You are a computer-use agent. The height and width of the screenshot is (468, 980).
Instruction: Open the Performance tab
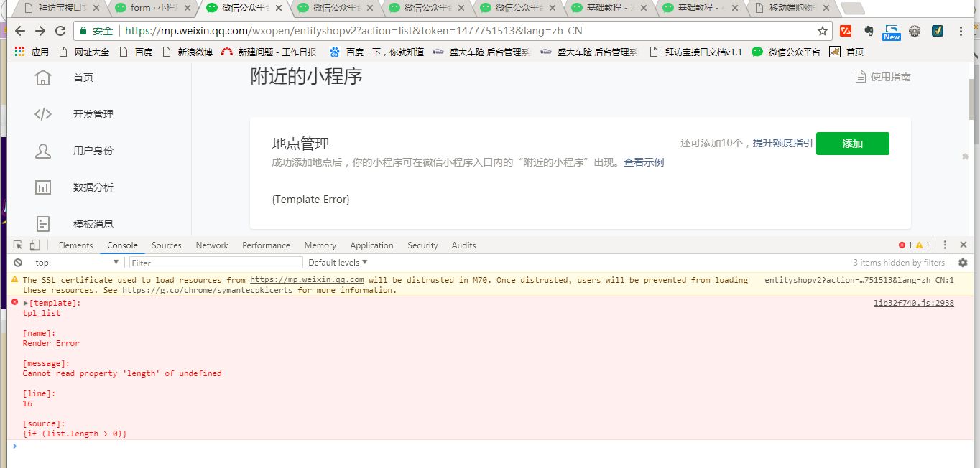coord(266,245)
